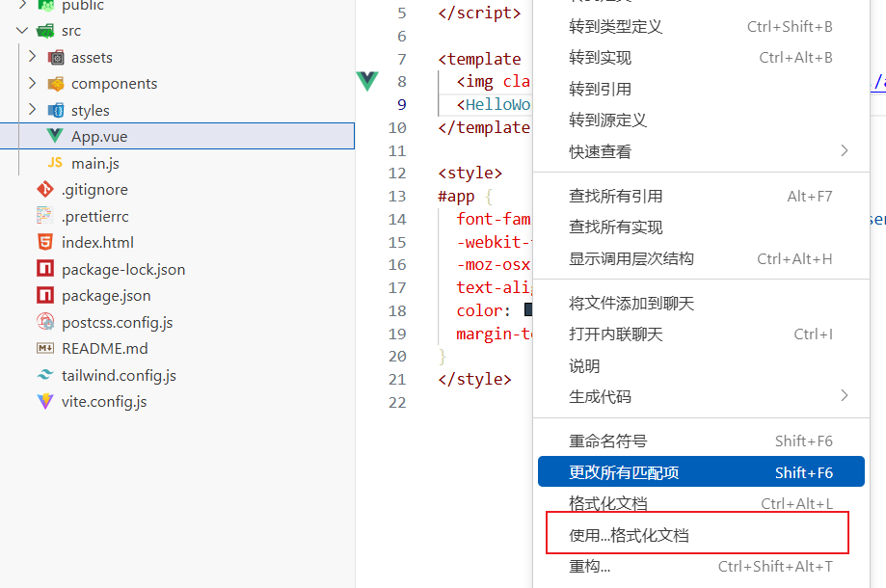
Task: Click the prettier icon beside .prettierrc
Action: click(45, 216)
